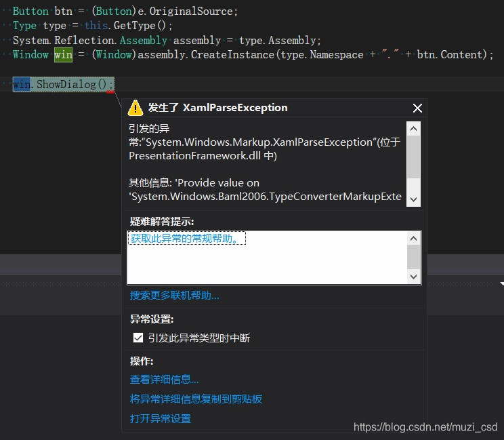The image size is (504, 440).
Task: Toggle break when this exception type is thrown checkbox
Action: click(x=138, y=338)
